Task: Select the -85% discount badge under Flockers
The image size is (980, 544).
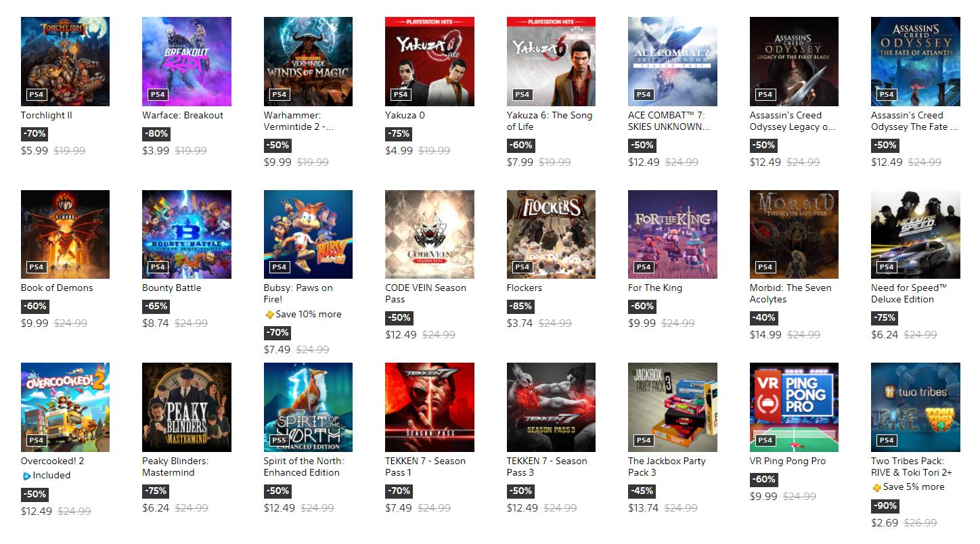Action: 520,307
